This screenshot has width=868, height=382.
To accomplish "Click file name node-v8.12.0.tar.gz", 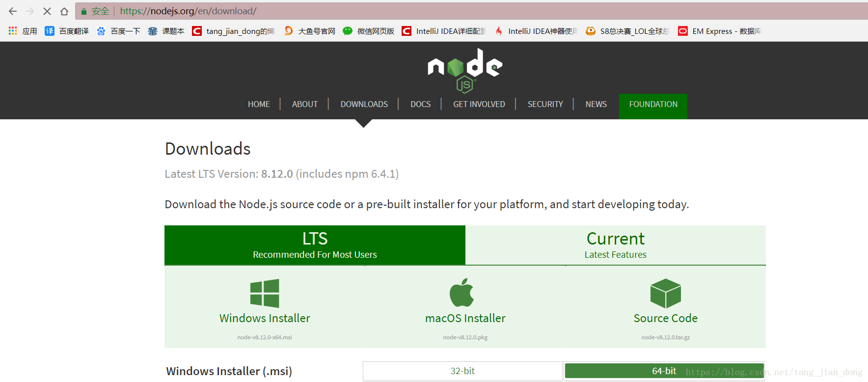I will (x=666, y=337).
